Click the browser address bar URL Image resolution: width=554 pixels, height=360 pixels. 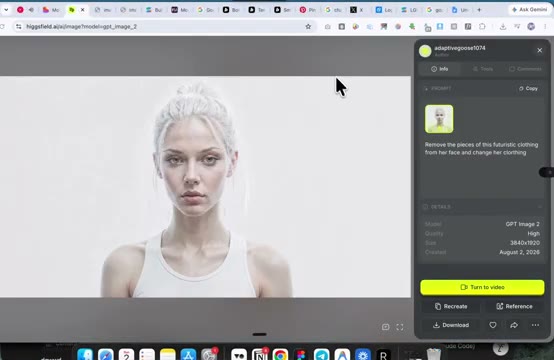(81, 26)
